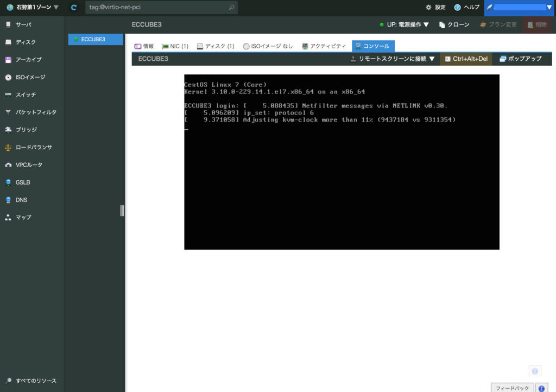Select ECCUBE3 in the server list

pyautogui.click(x=96, y=39)
